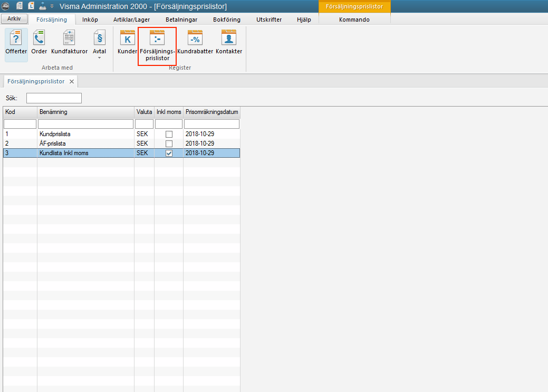
Task: Uncheck Inkl moms for Kundlista Inkl moms
Action: click(169, 153)
